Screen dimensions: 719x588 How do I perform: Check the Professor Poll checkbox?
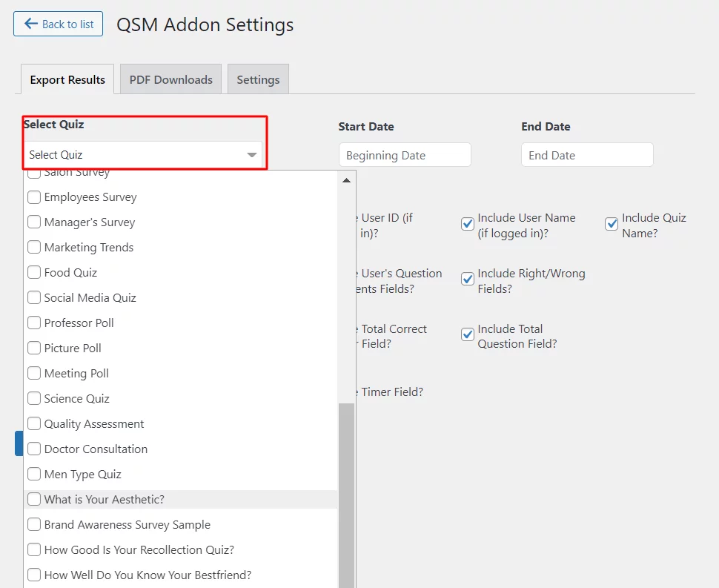pyautogui.click(x=34, y=323)
